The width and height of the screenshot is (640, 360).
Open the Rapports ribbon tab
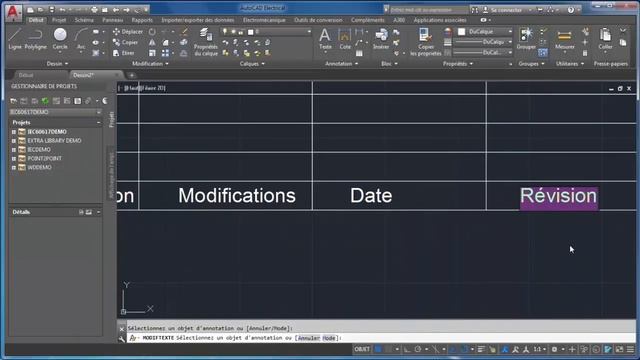(x=142, y=20)
